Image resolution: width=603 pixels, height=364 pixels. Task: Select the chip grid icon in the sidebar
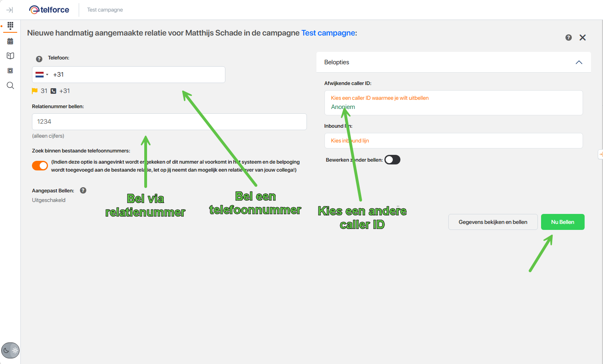[x=10, y=70]
